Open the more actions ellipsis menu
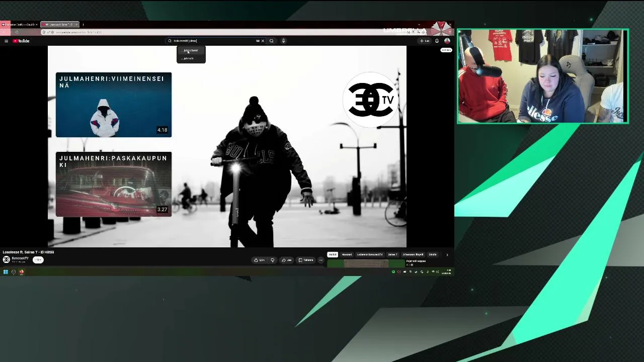This screenshot has width=644, height=362. click(x=321, y=260)
